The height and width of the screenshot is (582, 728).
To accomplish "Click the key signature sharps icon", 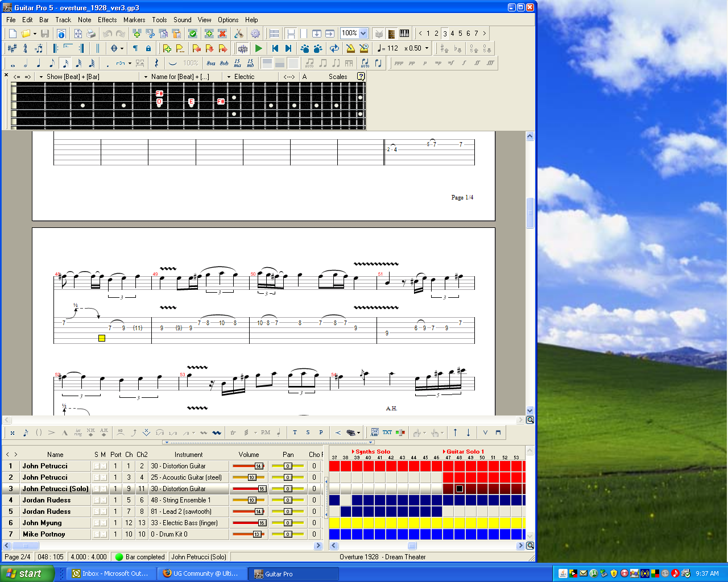I will 12,48.
